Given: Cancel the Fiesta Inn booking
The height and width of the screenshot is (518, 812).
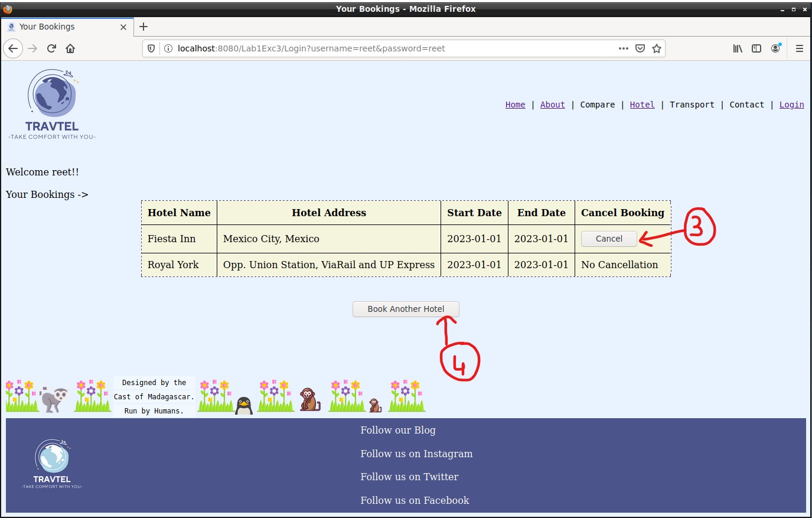Looking at the screenshot, I should pyautogui.click(x=609, y=239).
